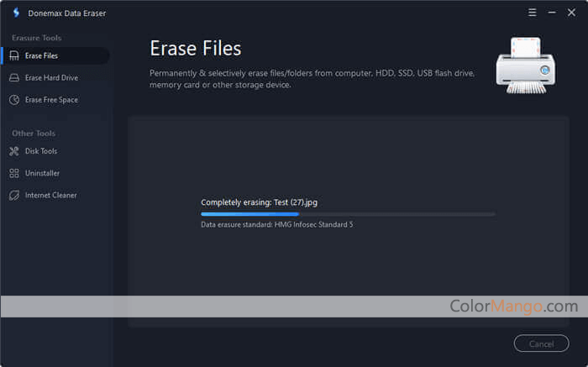Open Disk Tools using the wrench icon
The width and height of the screenshot is (588, 367).
tap(14, 151)
